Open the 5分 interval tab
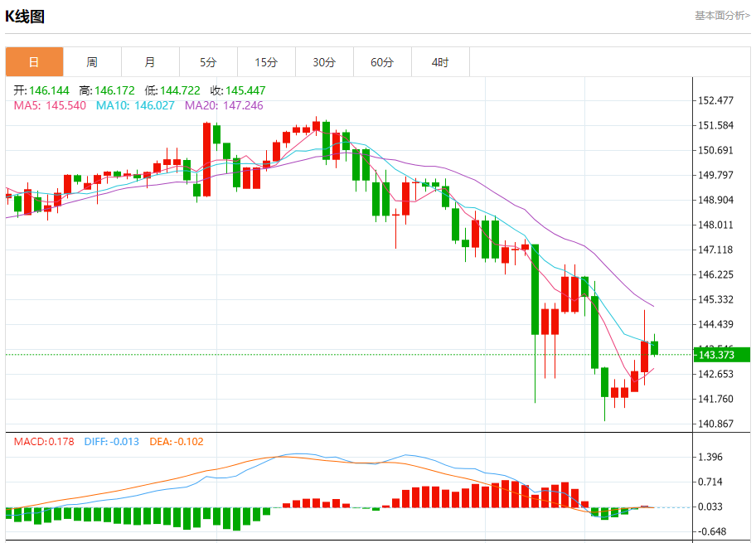The image size is (756, 543). pos(208,61)
